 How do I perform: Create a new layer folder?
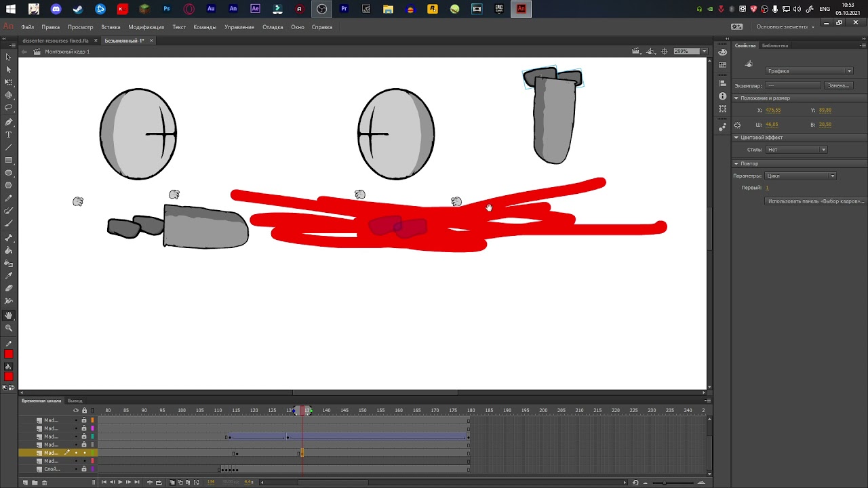[35, 483]
